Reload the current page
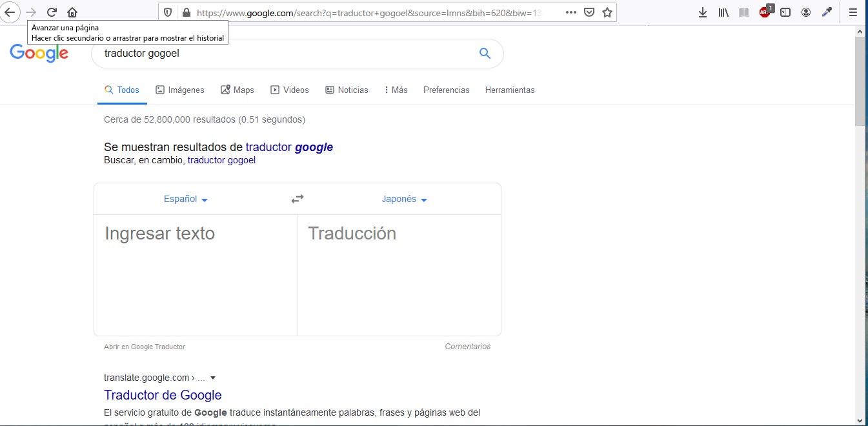868x426 pixels. pos(52,12)
